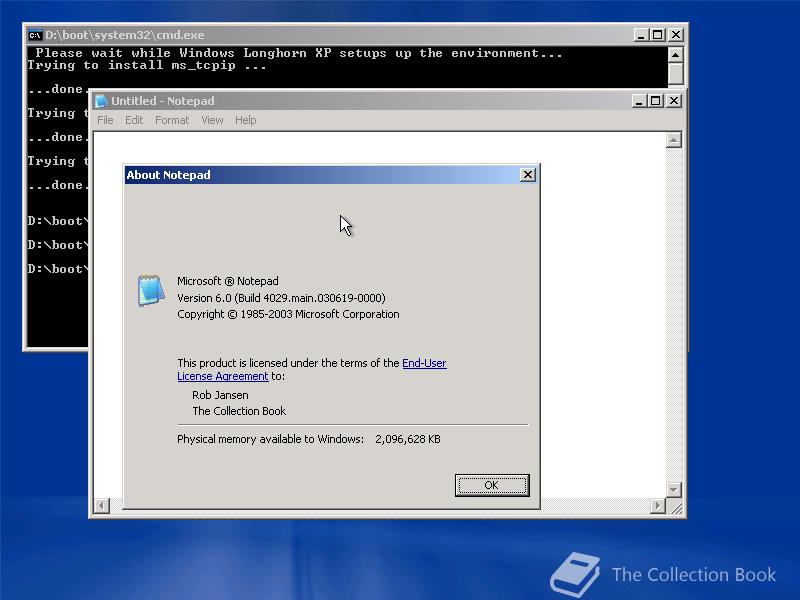The image size is (800, 600).
Task: Click 'Trying to install ms_tcpip' line in cmd
Action: (146, 65)
